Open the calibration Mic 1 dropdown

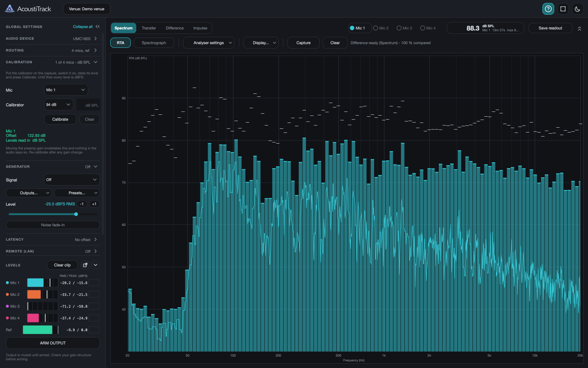66,90
